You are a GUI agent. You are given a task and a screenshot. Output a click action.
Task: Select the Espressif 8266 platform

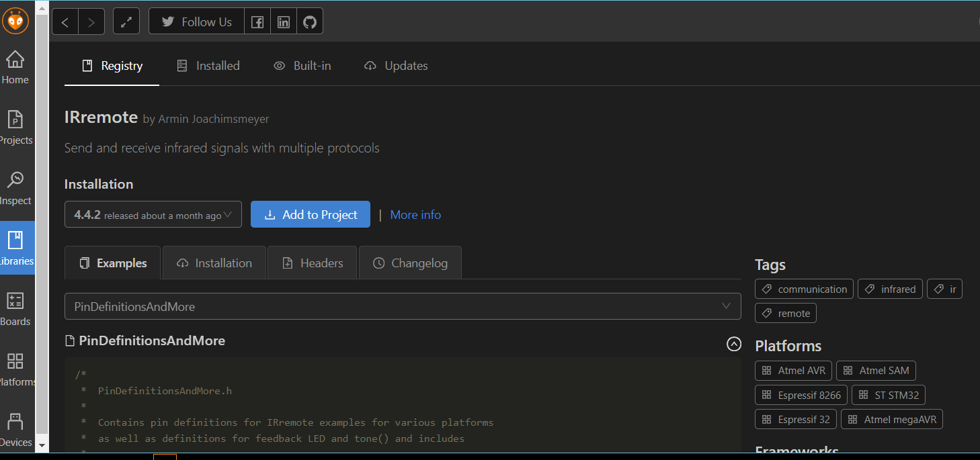801,395
